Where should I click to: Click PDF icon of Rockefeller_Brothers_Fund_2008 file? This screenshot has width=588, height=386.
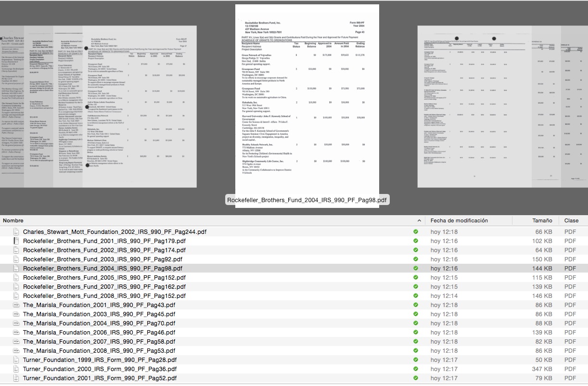coord(16,296)
